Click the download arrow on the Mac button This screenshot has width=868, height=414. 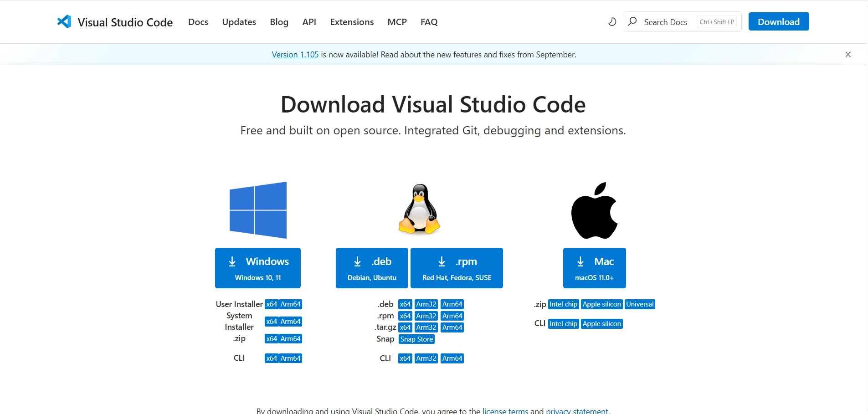tap(580, 261)
